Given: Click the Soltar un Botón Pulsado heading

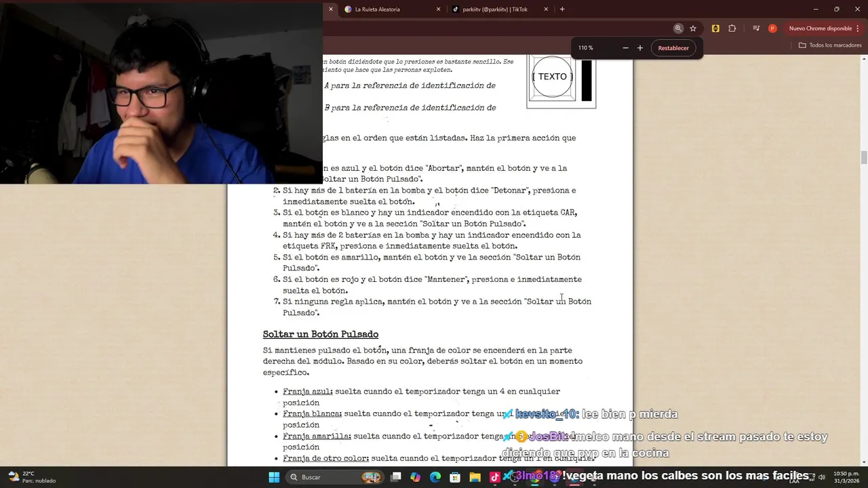Looking at the screenshot, I should 321,334.
